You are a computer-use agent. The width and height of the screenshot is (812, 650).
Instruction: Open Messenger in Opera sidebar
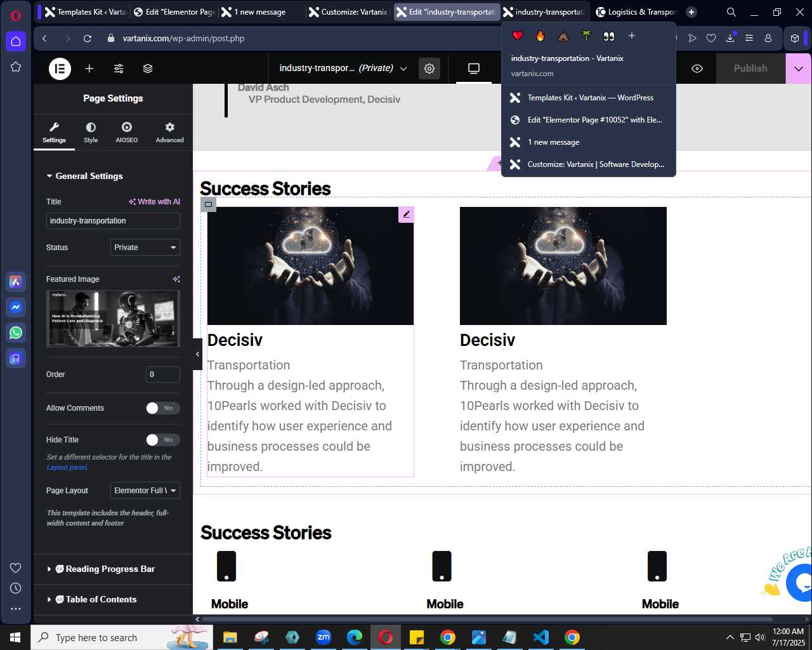point(16,307)
